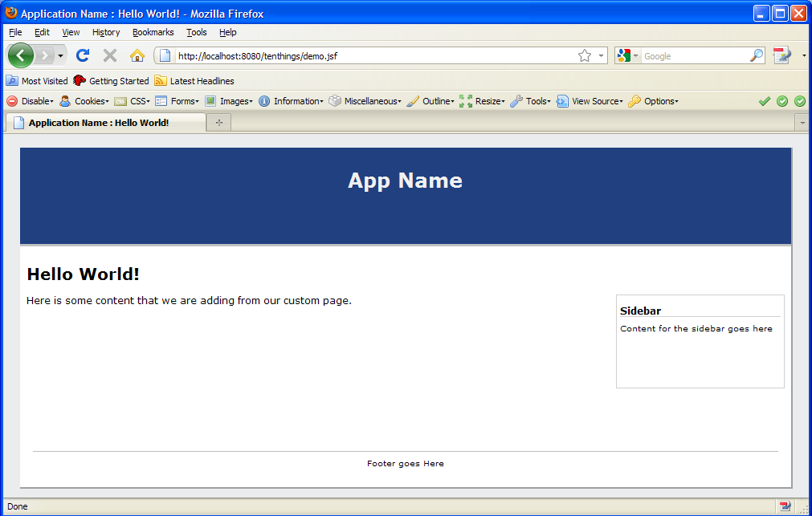Image resolution: width=812 pixels, height=516 pixels.
Task: Click the rightmost green circle check icon
Action: [800, 101]
